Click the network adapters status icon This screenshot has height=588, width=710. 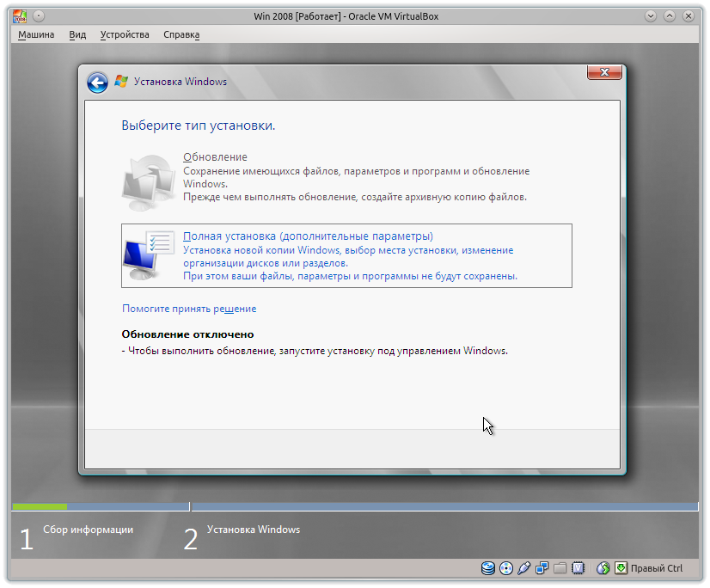(543, 568)
